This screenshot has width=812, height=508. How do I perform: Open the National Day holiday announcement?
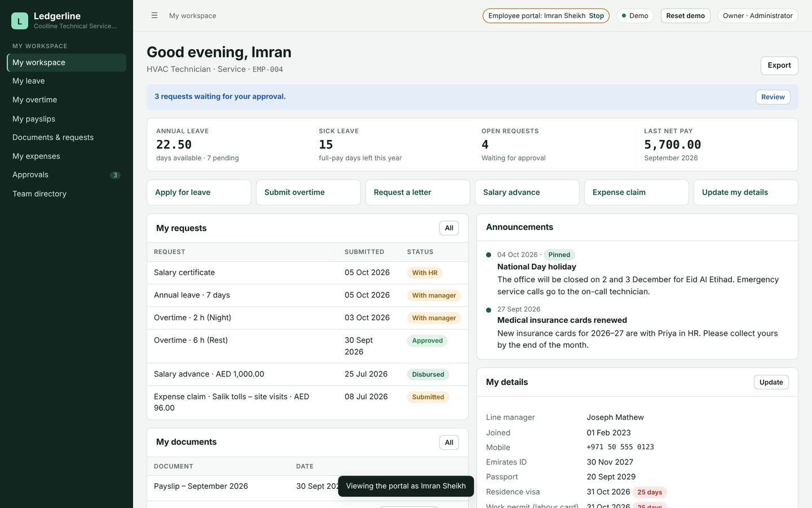[x=537, y=267]
